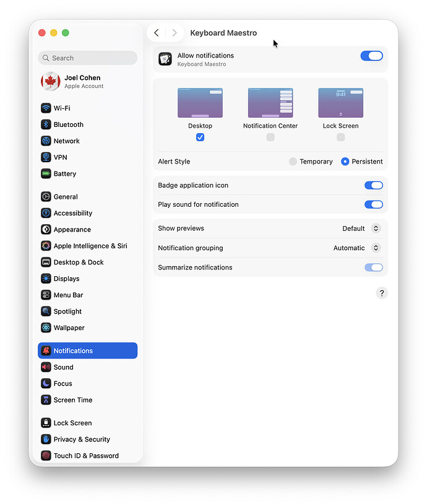Open Apple Intelligence & Siri icon
The width and height of the screenshot is (427, 504).
pos(46,246)
